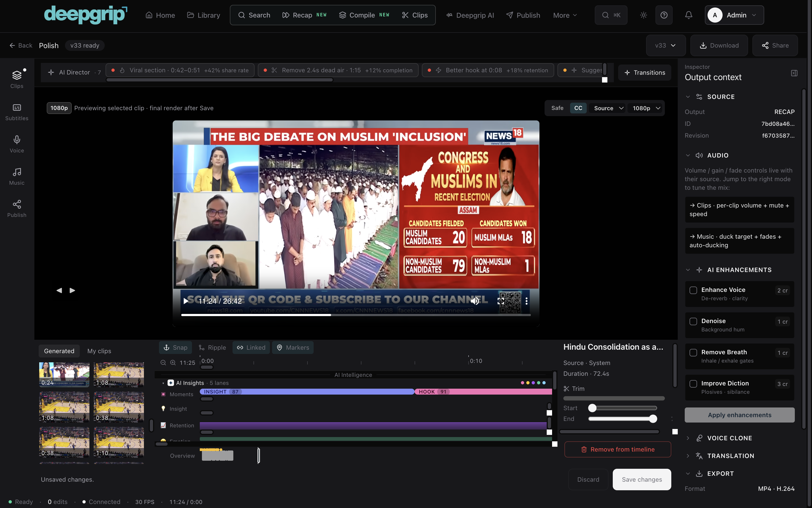Collapse the Inspector panel icon
The image size is (812, 508).
pyautogui.click(x=794, y=73)
